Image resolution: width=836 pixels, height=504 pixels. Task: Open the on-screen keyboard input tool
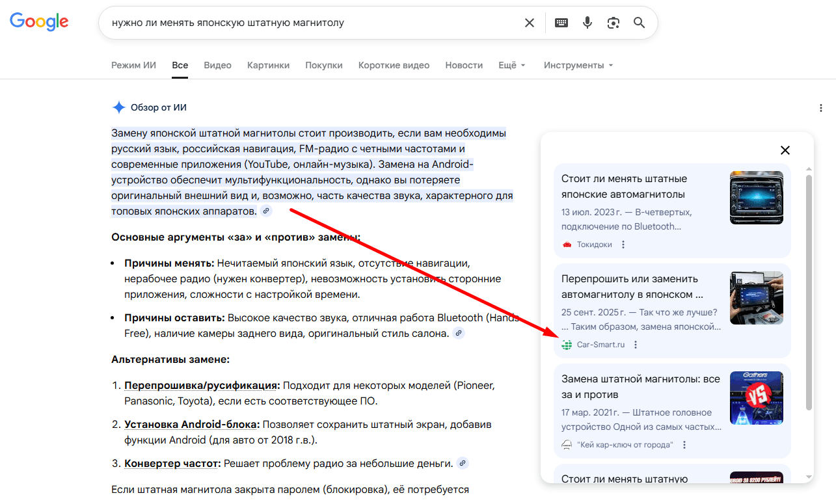click(x=561, y=23)
